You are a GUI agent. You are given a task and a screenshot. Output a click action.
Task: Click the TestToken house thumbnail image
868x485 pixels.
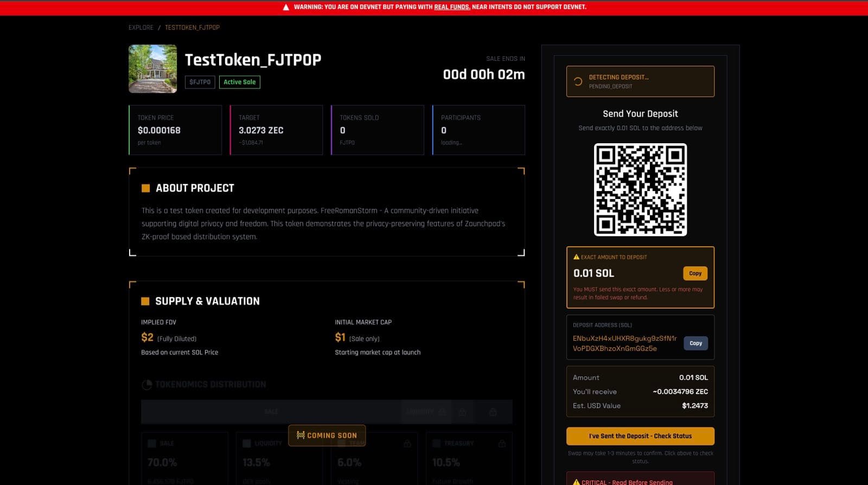click(152, 69)
